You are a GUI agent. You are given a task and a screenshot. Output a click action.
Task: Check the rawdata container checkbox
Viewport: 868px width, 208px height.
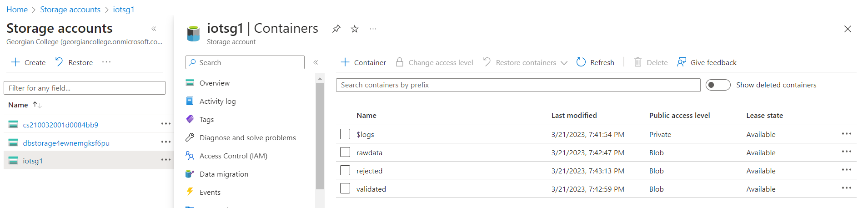(345, 152)
